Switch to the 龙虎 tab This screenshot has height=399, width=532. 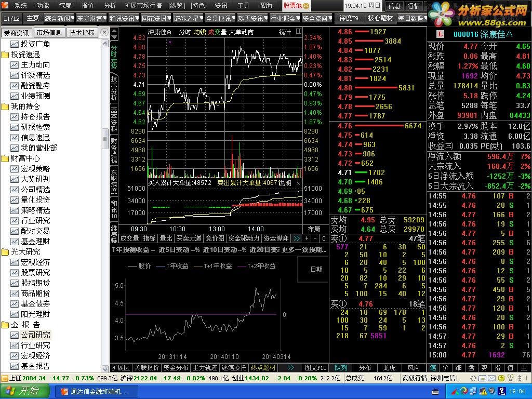coord(389,368)
